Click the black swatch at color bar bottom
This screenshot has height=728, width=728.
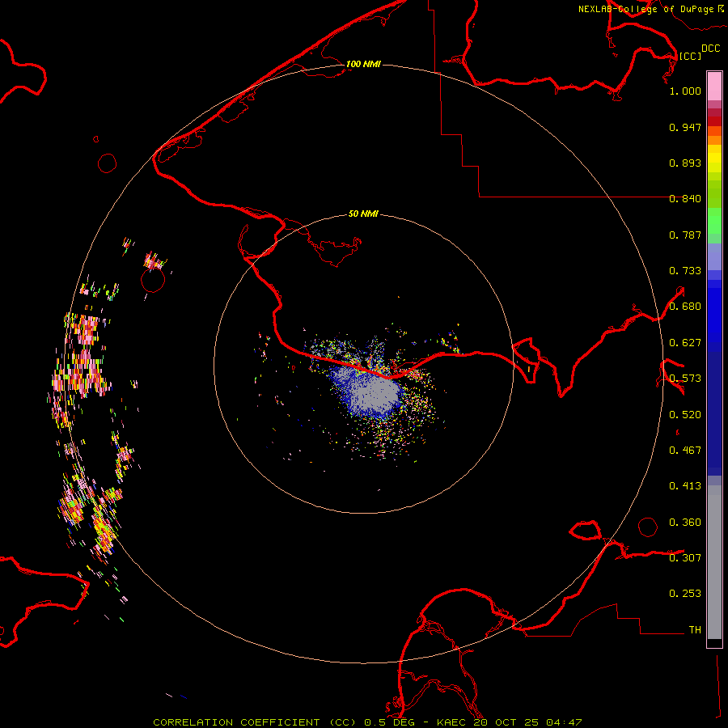click(714, 643)
